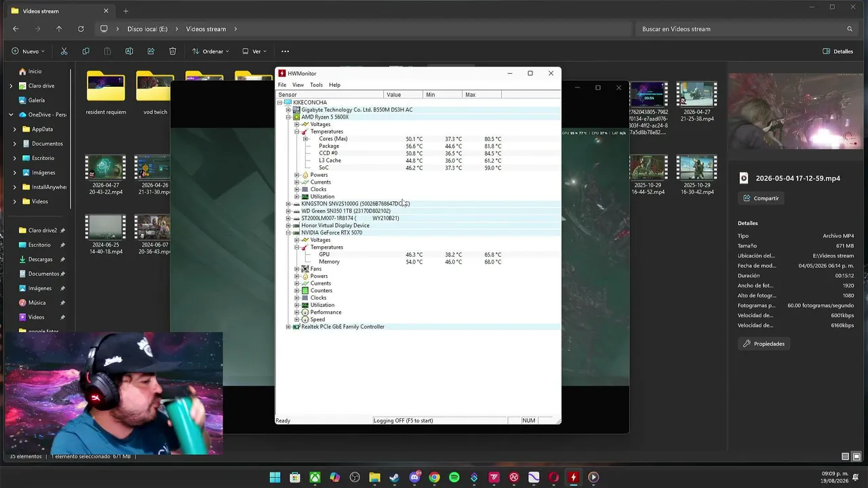Open the View menu in HWMonitor
868x488 pixels.
[x=298, y=85]
